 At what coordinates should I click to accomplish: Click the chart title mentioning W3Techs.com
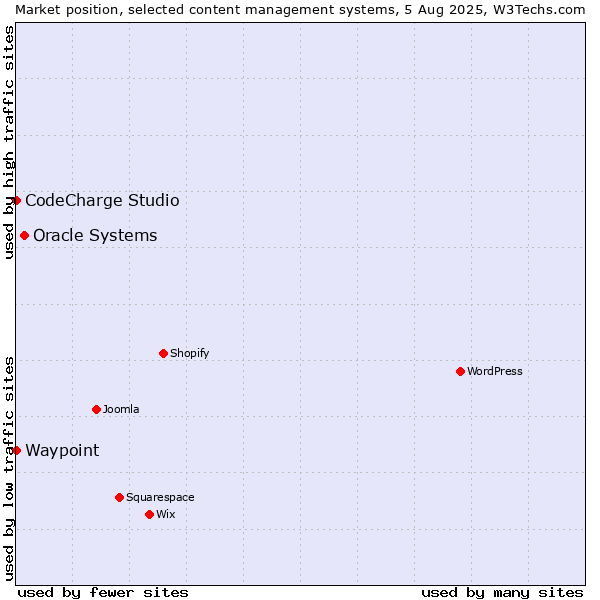pos(300,10)
